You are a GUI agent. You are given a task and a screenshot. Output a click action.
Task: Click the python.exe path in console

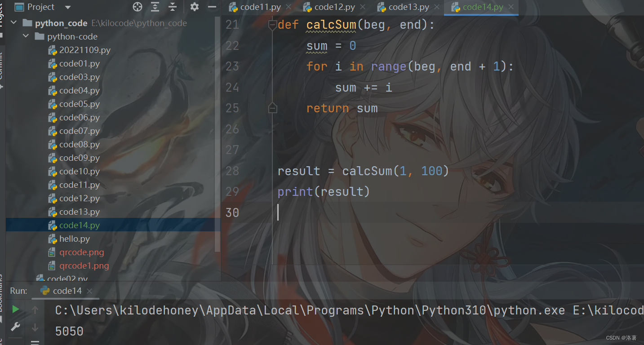point(310,310)
